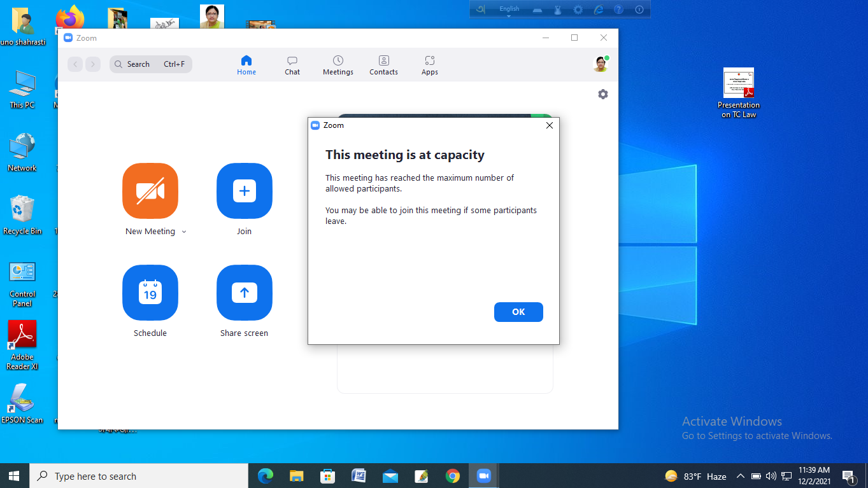868x488 pixels.
Task: Open the Schedule calendar icon
Action: (x=150, y=293)
